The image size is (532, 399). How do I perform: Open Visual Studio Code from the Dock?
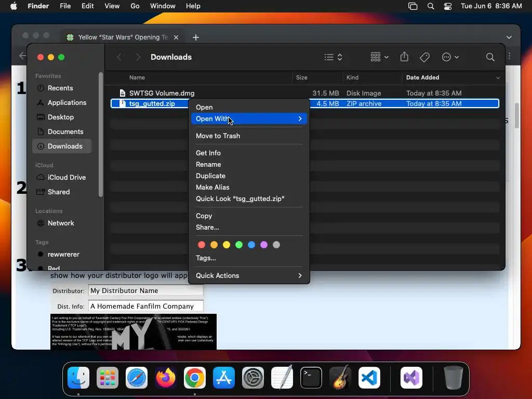(x=369, y=378)
